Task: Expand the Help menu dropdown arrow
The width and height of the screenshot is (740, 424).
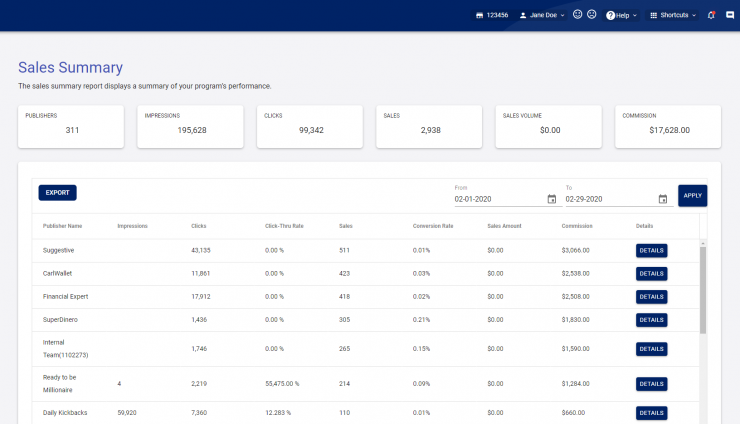Action: pyautogui.click(x=635, y=16)
